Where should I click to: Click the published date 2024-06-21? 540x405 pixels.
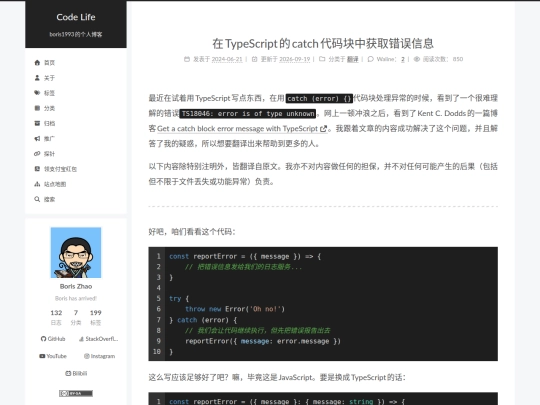(x=227, y=59)
